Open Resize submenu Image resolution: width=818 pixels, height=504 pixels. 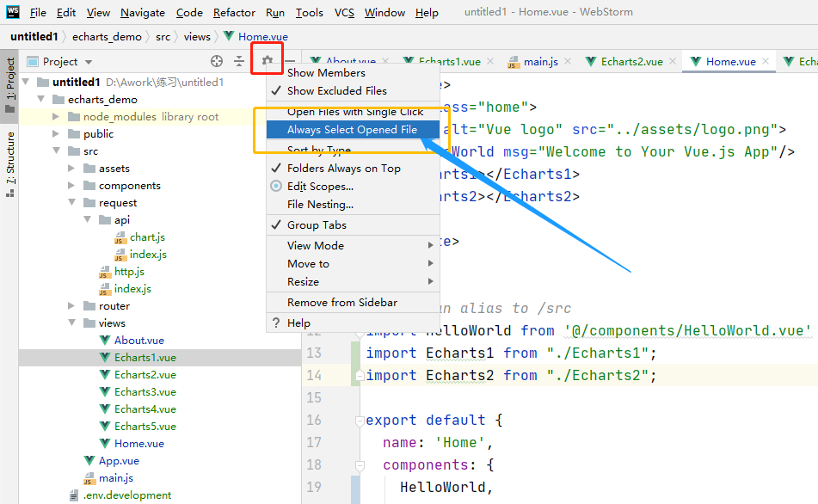coord(354,282)
